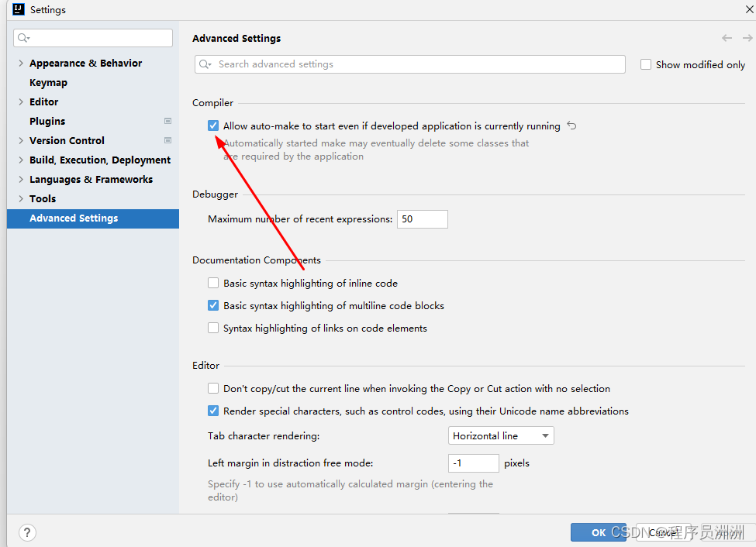Select Advanced Settings in the sidebar
Viewport: 756px width, 547px height.
pyautogui.click(x=74, y=218)
